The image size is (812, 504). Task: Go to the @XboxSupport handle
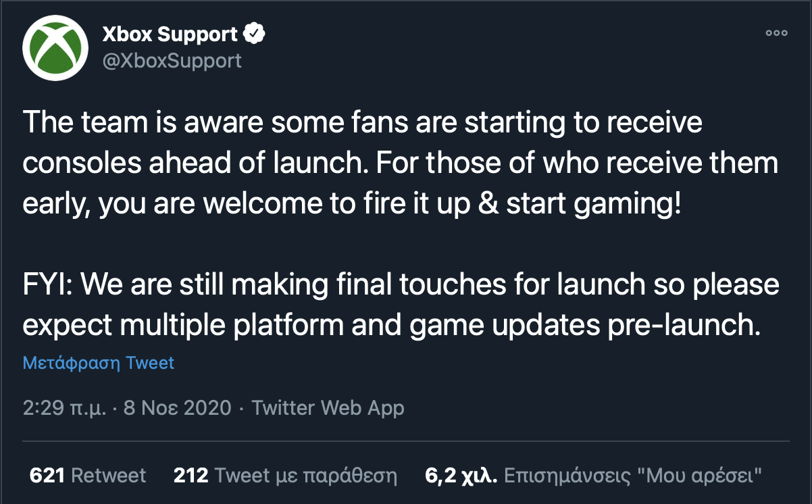[x=172, y=61]
